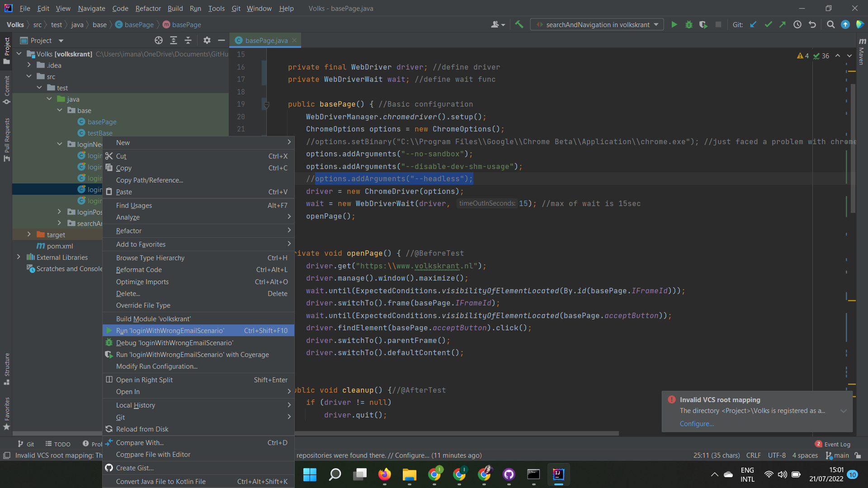Select 'Run loginWithWrongEmailScenario' from the context menu
The image size is (868, 488).
(170, 330)
